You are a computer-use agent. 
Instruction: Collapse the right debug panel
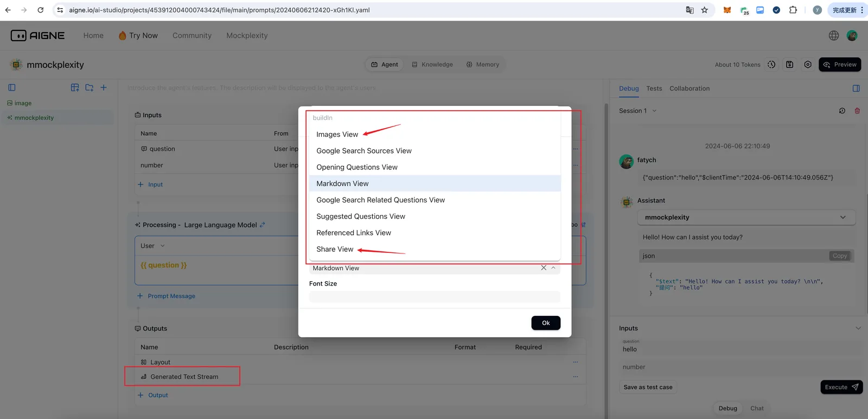pos(856,88)
